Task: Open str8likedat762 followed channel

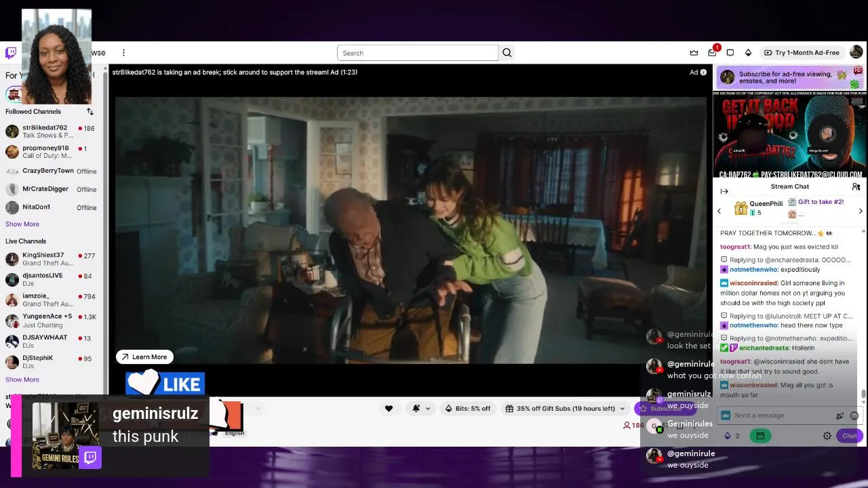Action: 52,131
